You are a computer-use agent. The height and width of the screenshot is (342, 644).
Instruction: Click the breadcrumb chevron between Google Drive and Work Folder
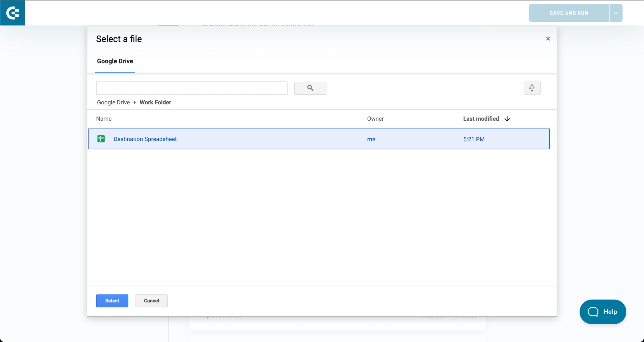click(x=134, y=102)
